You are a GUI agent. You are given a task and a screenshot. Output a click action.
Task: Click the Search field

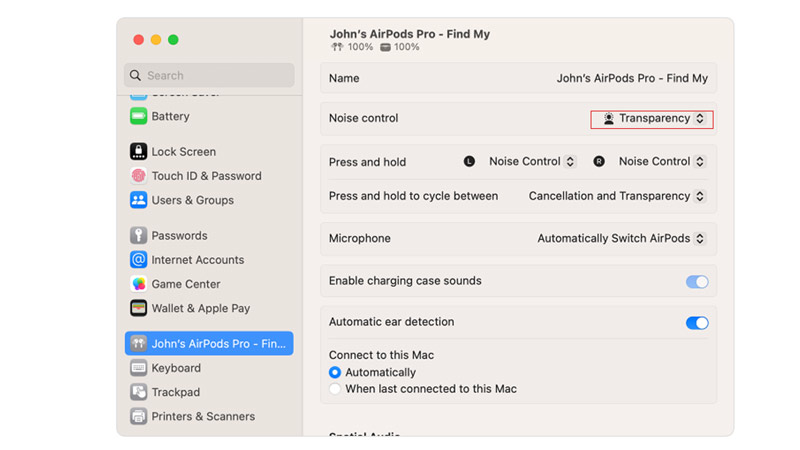pyautogui.click(x=209, y=76)
